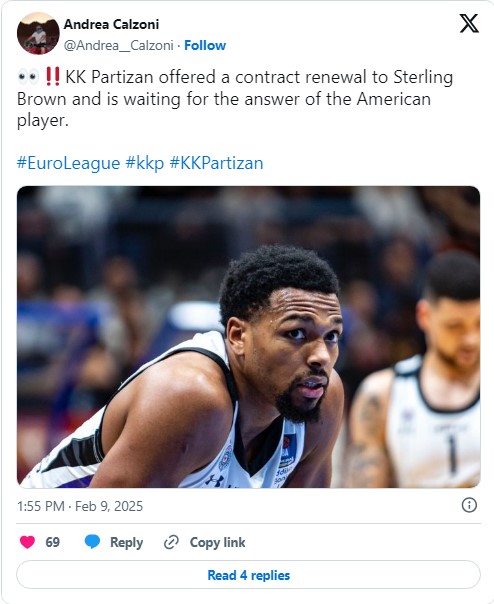Click the chain link copy icon
This screenshot has width=494, height=604.
point(171,542)
